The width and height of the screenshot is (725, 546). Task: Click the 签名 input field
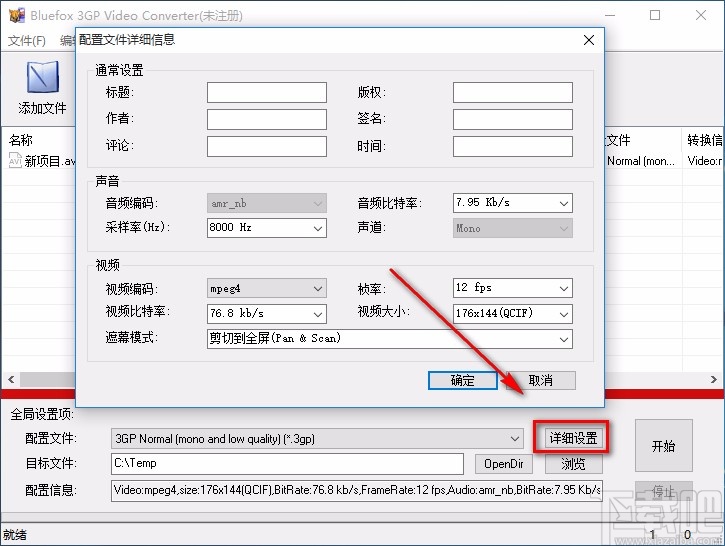[x=513, y=119]
